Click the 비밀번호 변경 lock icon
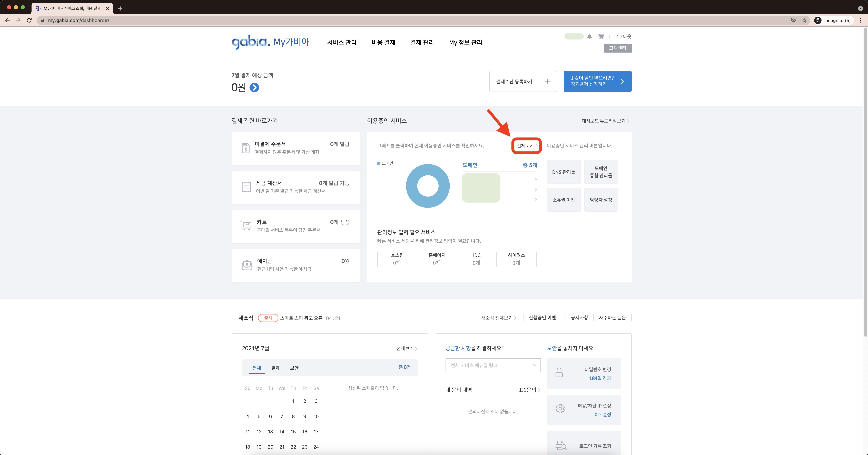 (x=559, y=373)
